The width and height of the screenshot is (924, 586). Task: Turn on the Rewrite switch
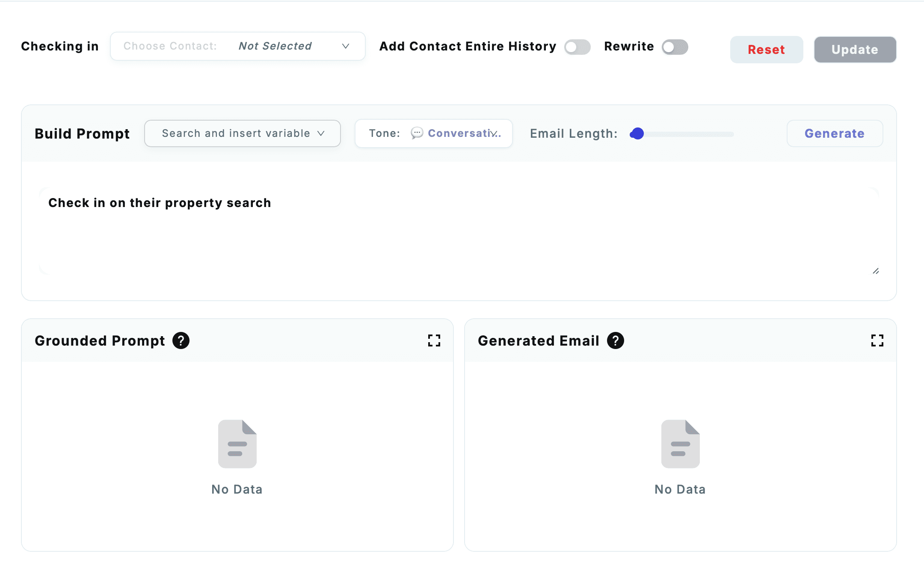click(675, 47)
